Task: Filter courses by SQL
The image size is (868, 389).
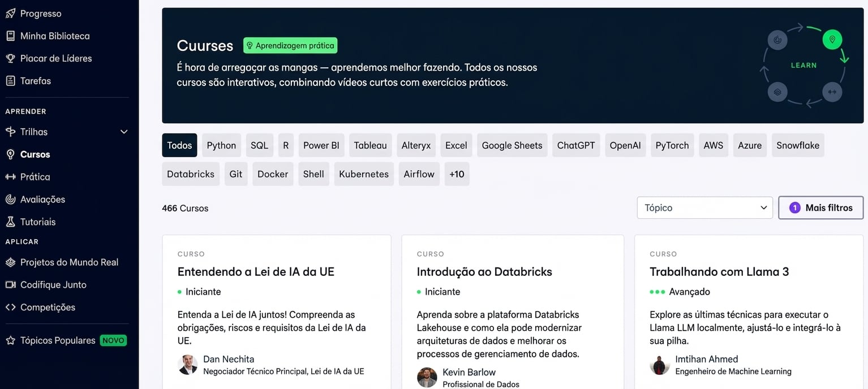Action: pyautogui.click(x=259, y=145)
